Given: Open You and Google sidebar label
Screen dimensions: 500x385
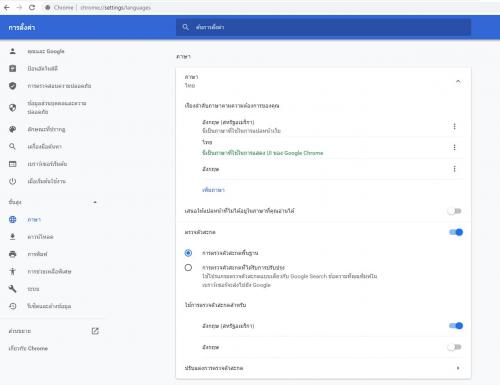Looking at the screenshot, I should pyautogui.click(x=46, y=51).
